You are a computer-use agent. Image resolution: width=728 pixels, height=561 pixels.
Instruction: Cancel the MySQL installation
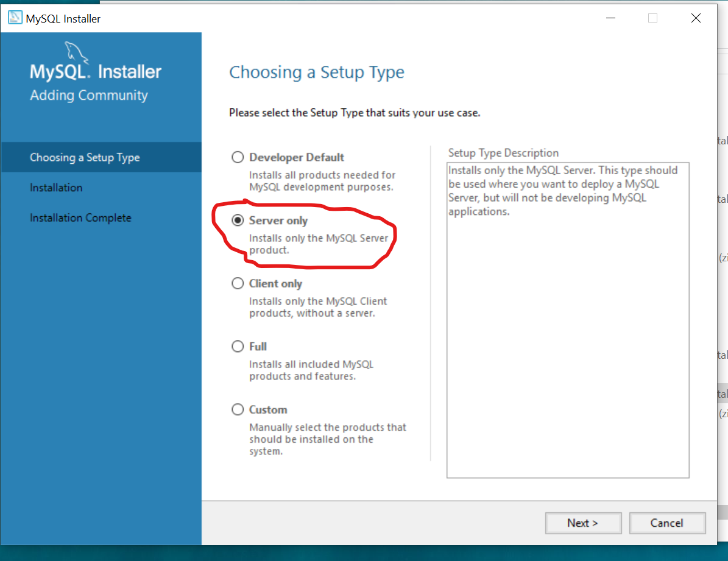coord(667,523)
